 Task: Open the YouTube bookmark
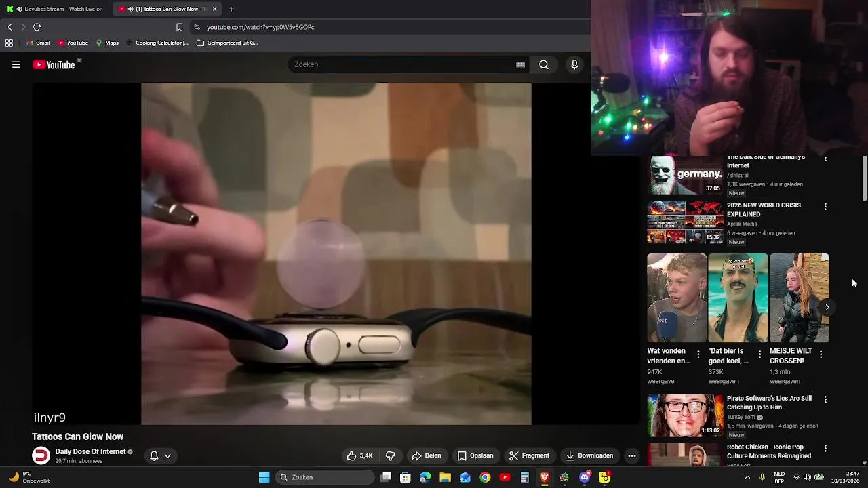click(73, 43)
